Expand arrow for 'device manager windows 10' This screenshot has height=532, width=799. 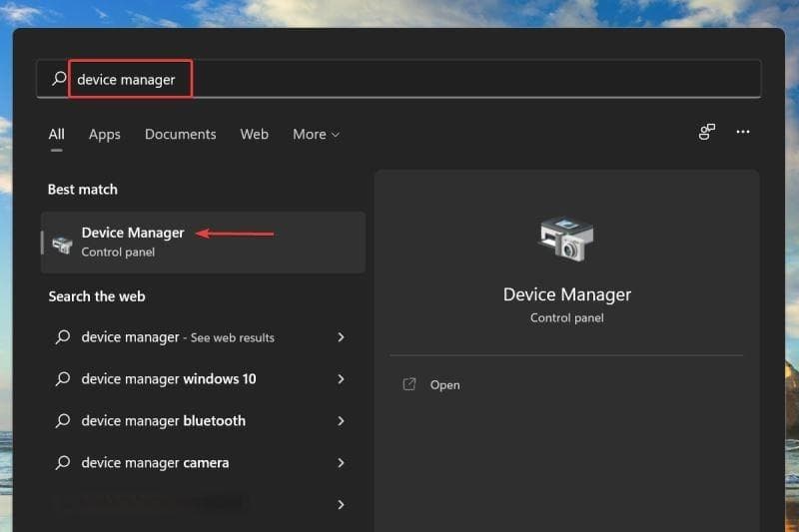click(341, 378)
